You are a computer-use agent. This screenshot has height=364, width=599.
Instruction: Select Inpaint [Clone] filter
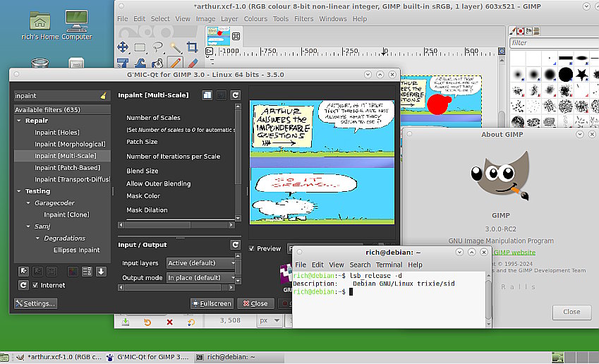click(x=66, y=214)
